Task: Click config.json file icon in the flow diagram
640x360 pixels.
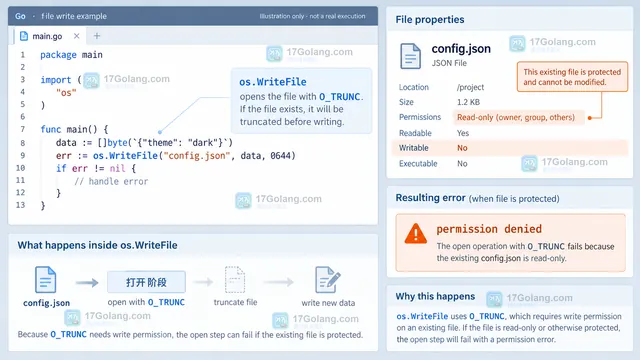Action: [x=45, y=280]
